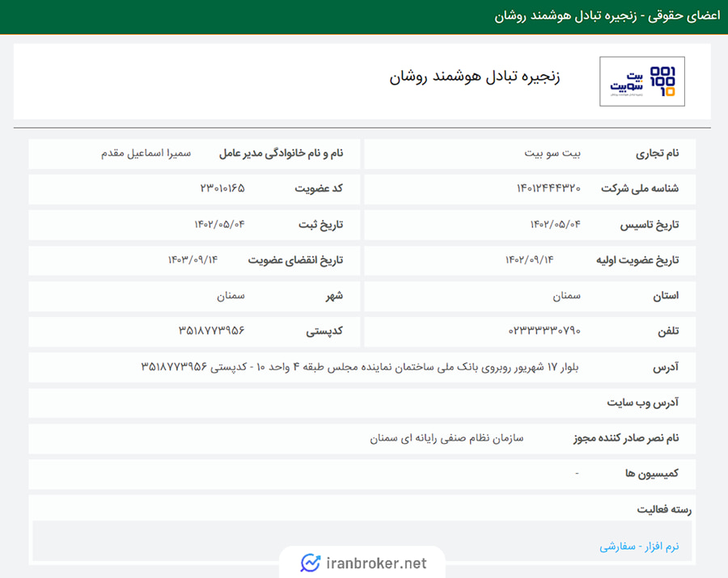Image resolution: width=728 pixels, height=578 pixels.
Task: Select CEO name سمیرا اسماعیل مقدم
Action: click(146, 153)
